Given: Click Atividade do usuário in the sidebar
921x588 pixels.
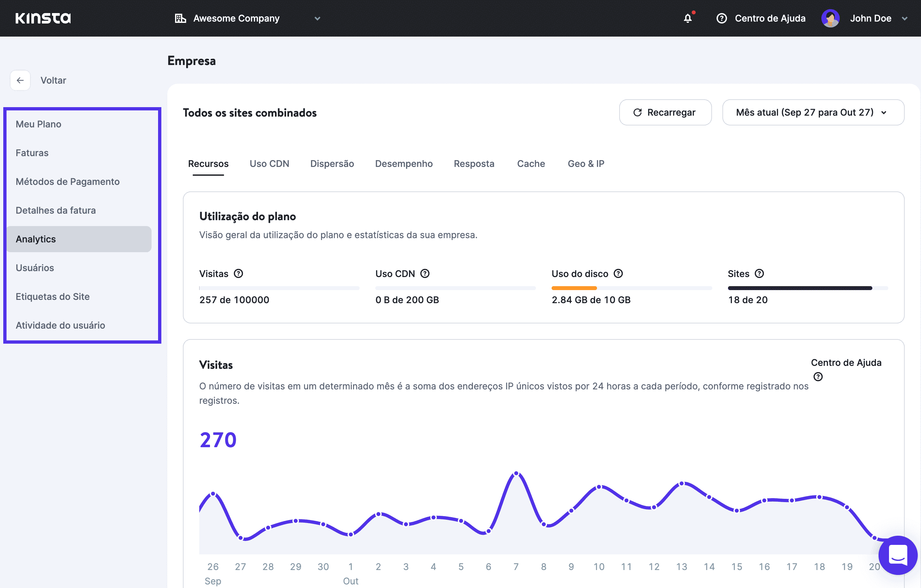Looking at the screenshot, I should pyautogui.click(x=60, y=325).
